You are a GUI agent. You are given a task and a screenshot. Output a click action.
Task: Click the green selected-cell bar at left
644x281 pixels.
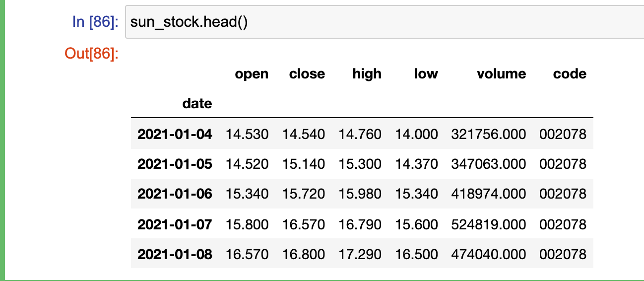point(2,140)
